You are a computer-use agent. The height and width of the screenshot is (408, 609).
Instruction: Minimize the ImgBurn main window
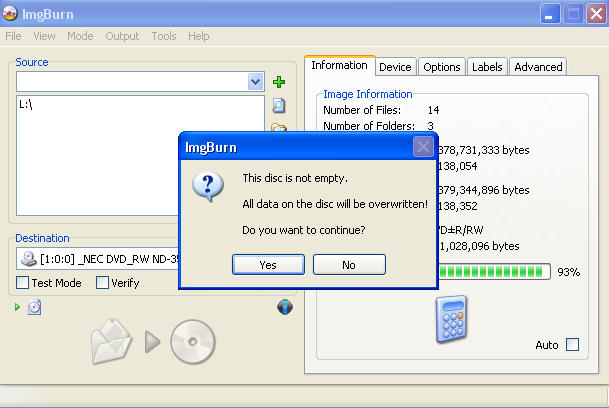click(550, 14)
